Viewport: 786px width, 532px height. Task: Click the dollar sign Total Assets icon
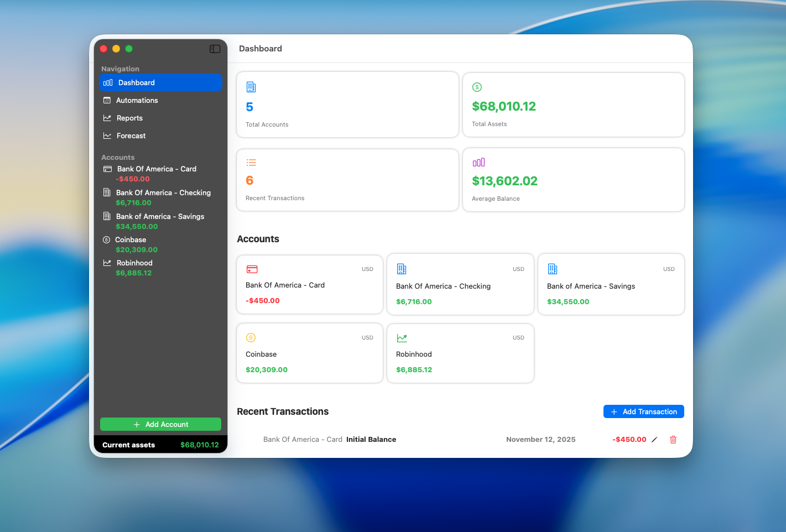477,87
